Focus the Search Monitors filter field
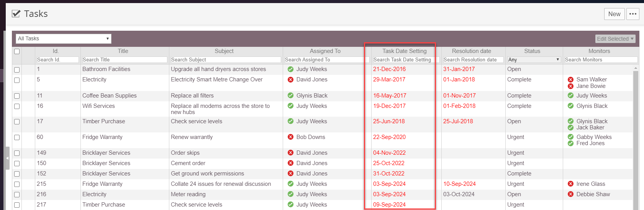 point(601,60)
